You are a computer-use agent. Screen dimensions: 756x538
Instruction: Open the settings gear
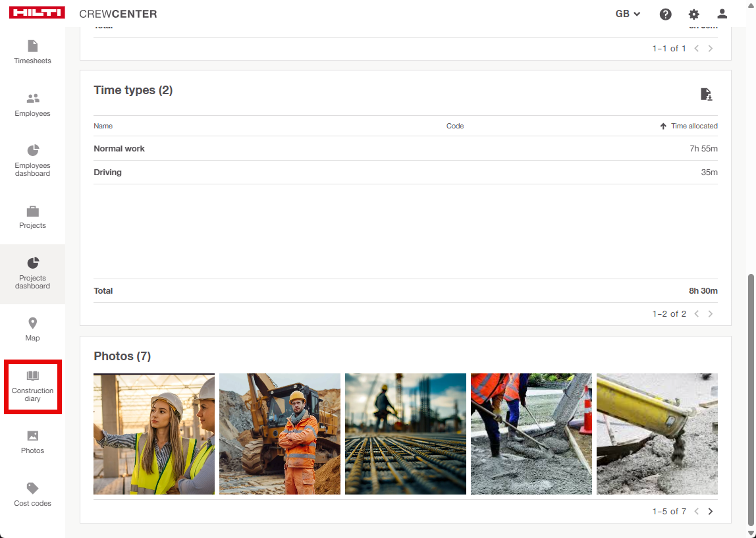[693, 14]
